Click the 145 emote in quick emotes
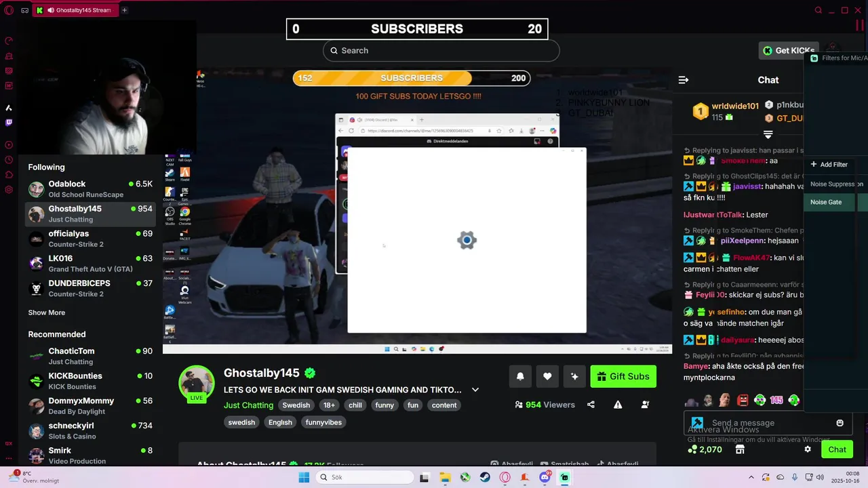This screenshot has height=488, width=868. (776, 400)
